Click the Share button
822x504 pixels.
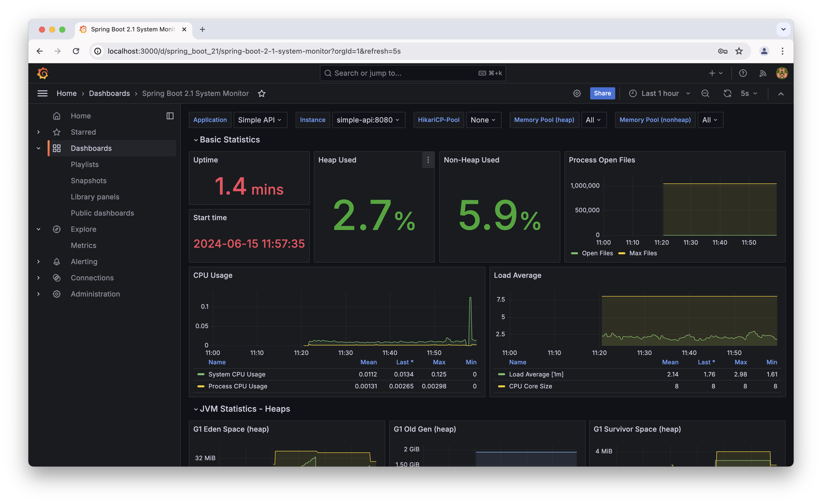tap(602, 93)
